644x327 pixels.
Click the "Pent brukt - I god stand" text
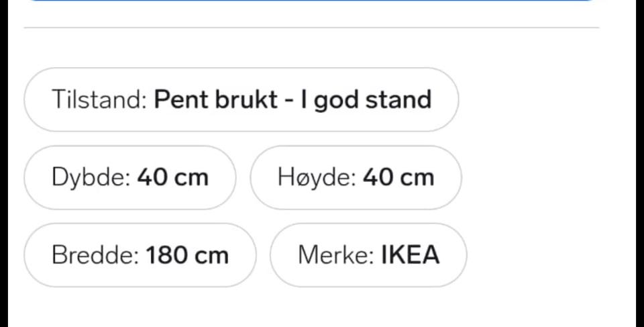(292, 99)
